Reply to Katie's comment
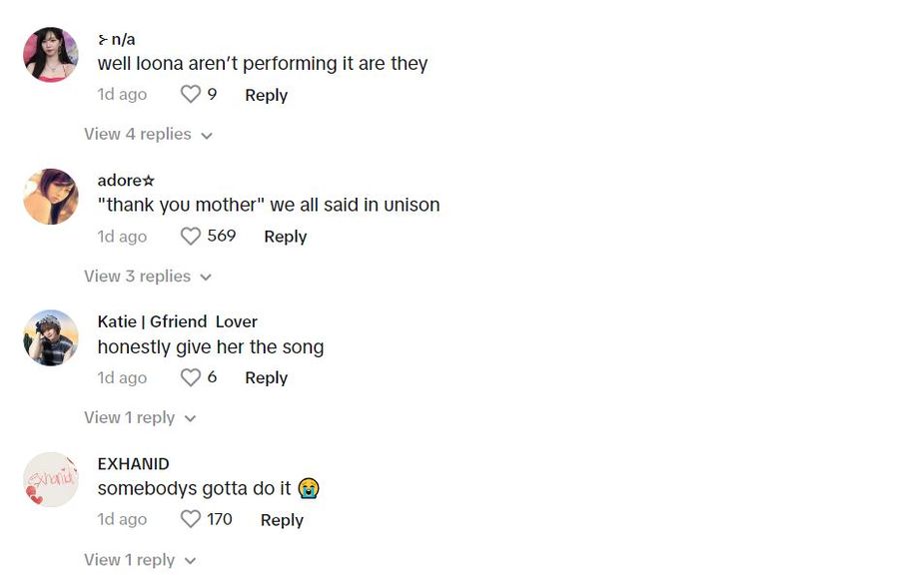This screenshot has height=582, width=924. tap(266, 377)
